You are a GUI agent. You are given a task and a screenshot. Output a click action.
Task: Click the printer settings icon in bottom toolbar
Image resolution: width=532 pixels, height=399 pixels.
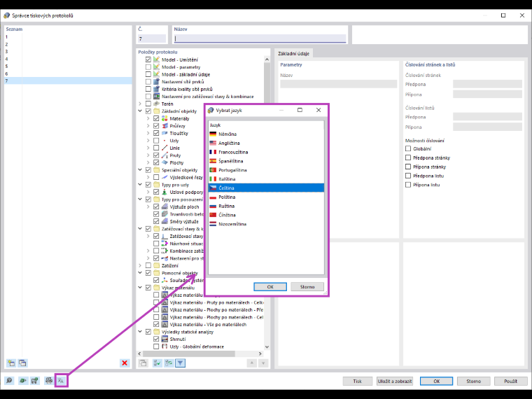point(49,381)
